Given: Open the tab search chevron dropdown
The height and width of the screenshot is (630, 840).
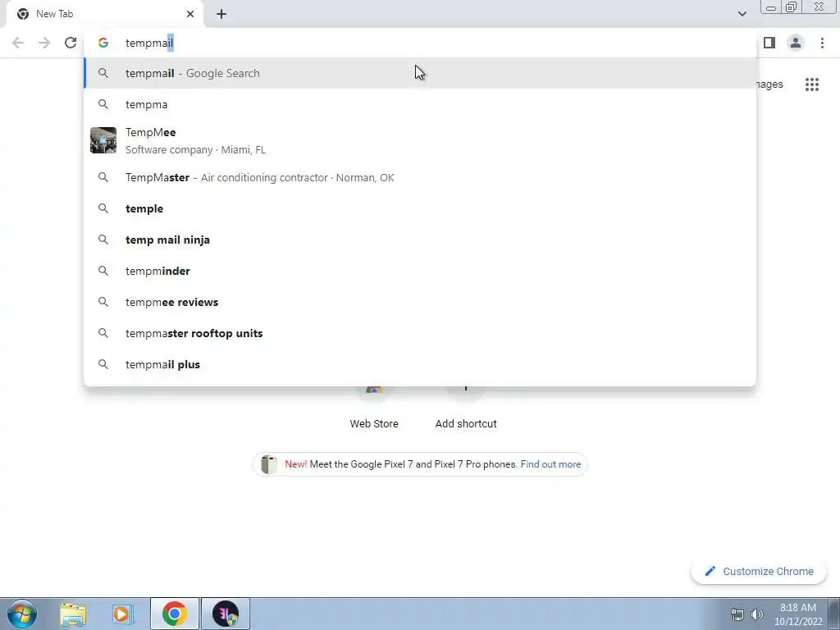Looking at the screenshot, I should (x=742, y=14).
